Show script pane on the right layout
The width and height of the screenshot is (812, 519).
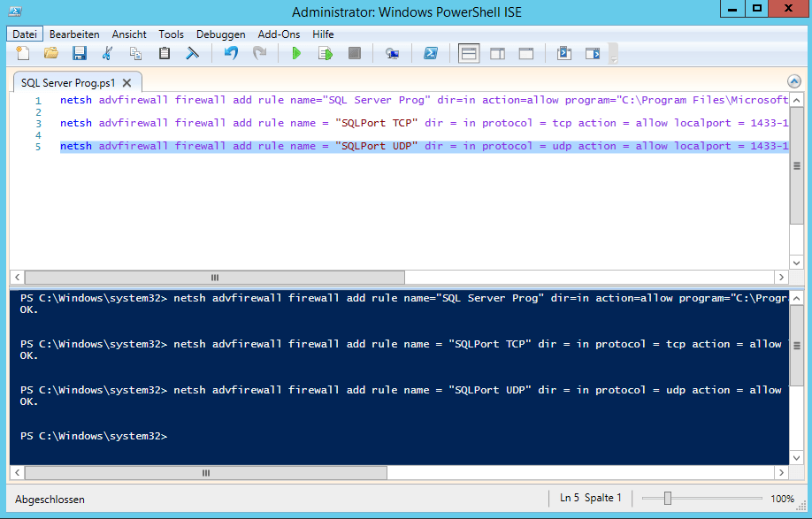click(497, 54)
